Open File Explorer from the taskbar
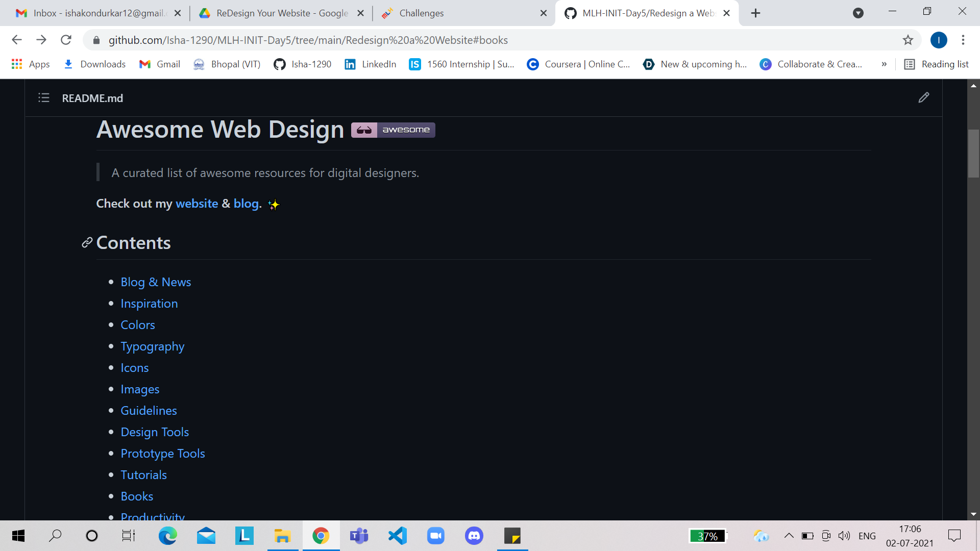 click(x=282, y=536)
